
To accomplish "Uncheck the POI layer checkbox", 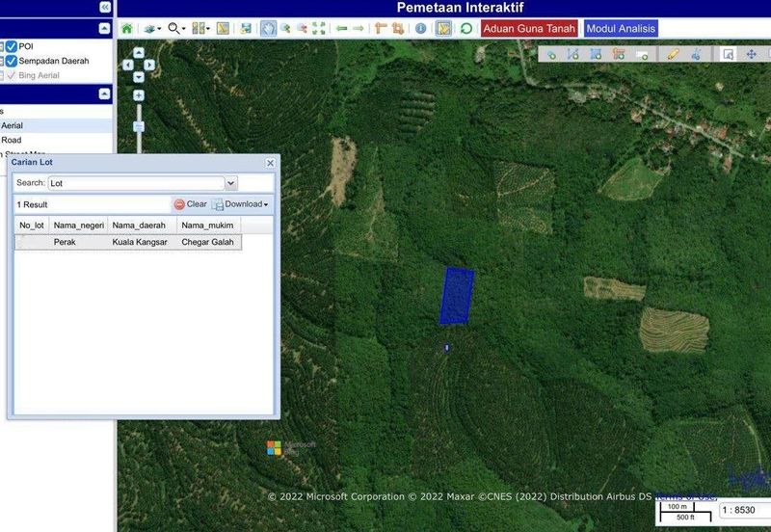I will [x=11, y=46].
